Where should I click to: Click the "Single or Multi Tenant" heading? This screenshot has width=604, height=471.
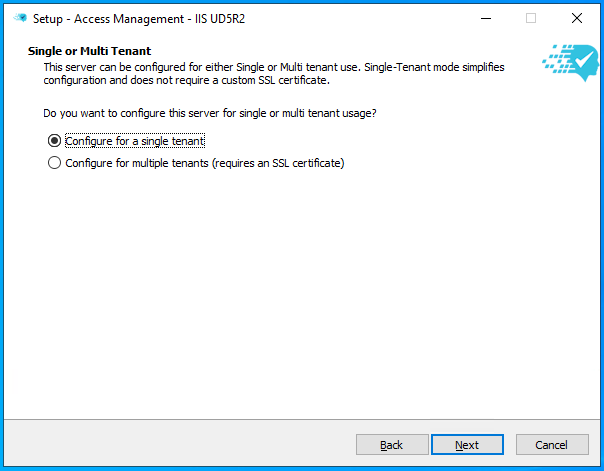[x=89, y=50]
